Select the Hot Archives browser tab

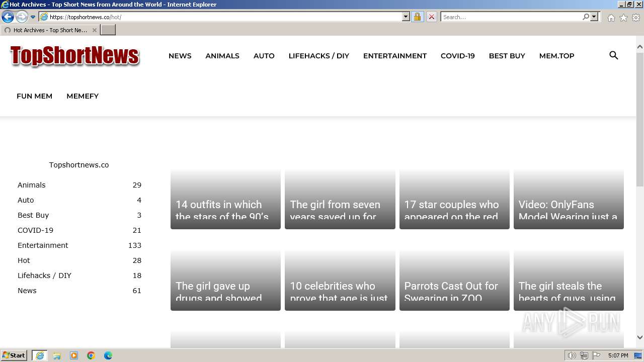pos(50,30)
